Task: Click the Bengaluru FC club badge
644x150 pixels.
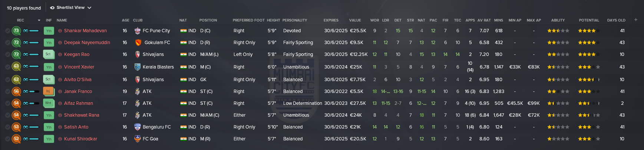Action: (x=138, y=127)
